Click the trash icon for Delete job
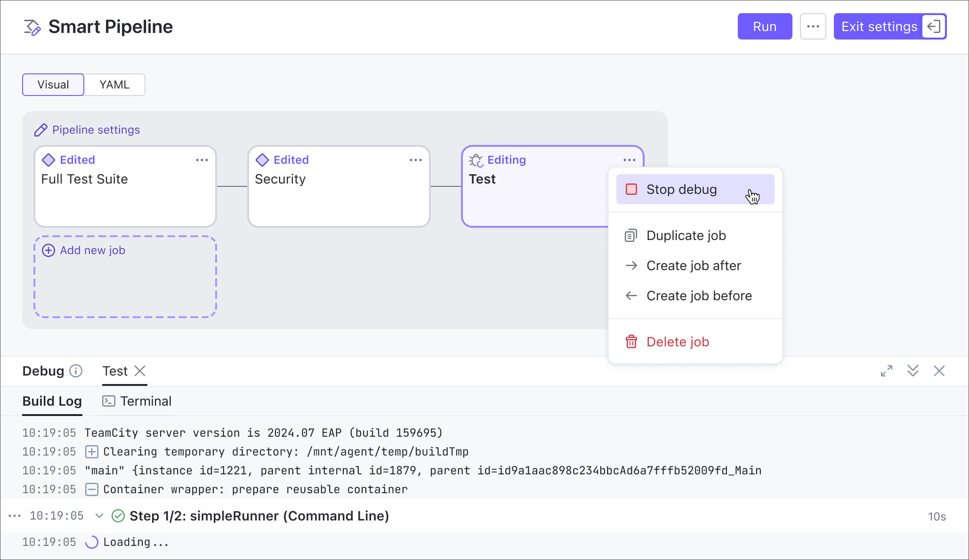Image resolution: width=969 pixels, height=560 pixels. 631,342
